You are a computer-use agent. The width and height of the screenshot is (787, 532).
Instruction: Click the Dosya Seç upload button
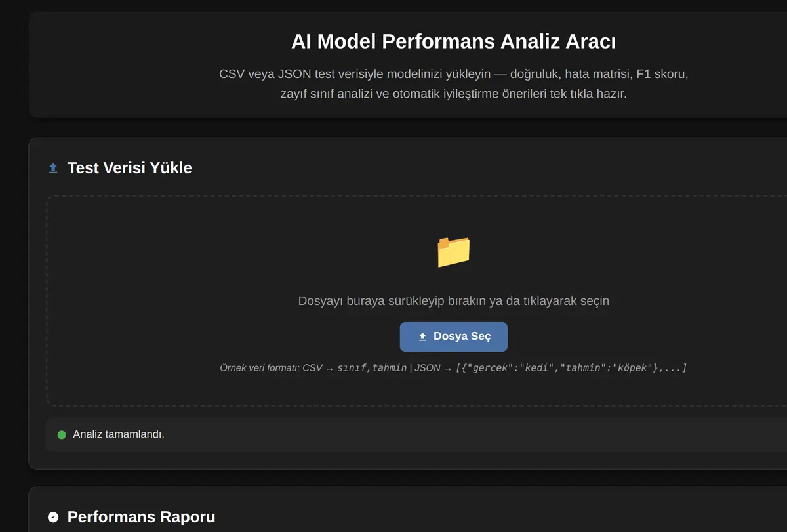click(453, 337)
